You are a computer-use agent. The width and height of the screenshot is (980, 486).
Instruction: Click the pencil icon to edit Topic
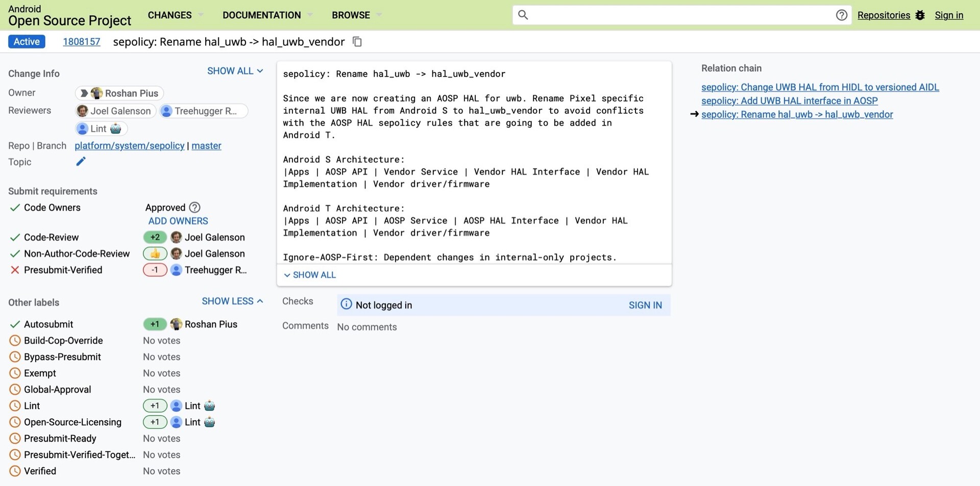coord(81,162)
